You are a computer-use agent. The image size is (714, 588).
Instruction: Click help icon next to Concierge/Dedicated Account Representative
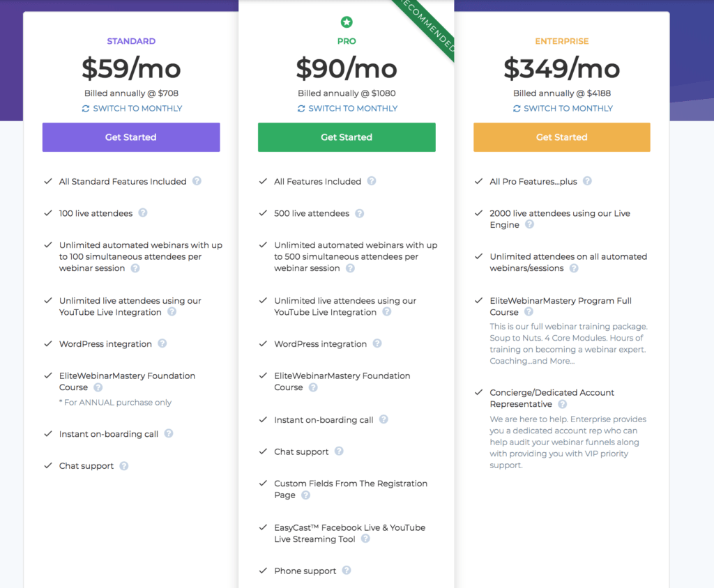pos(563,403)
